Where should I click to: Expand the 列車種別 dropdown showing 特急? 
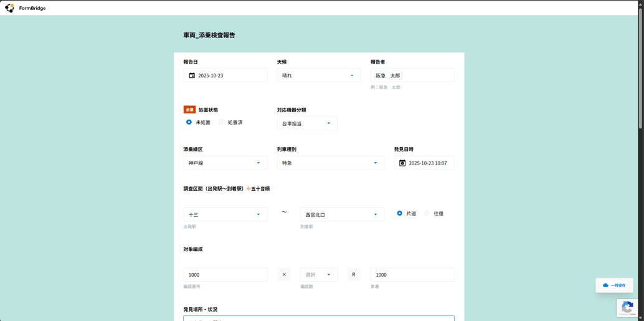click(331, 163)
